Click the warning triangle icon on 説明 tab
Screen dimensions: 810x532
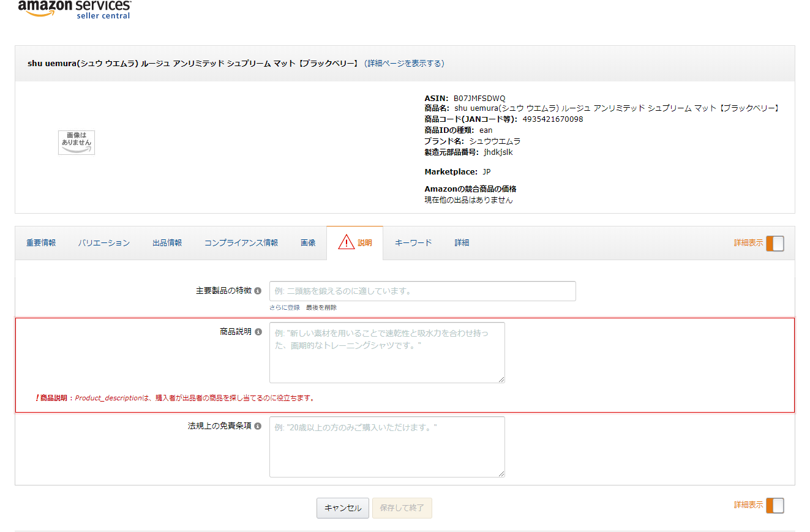point(347,242)
